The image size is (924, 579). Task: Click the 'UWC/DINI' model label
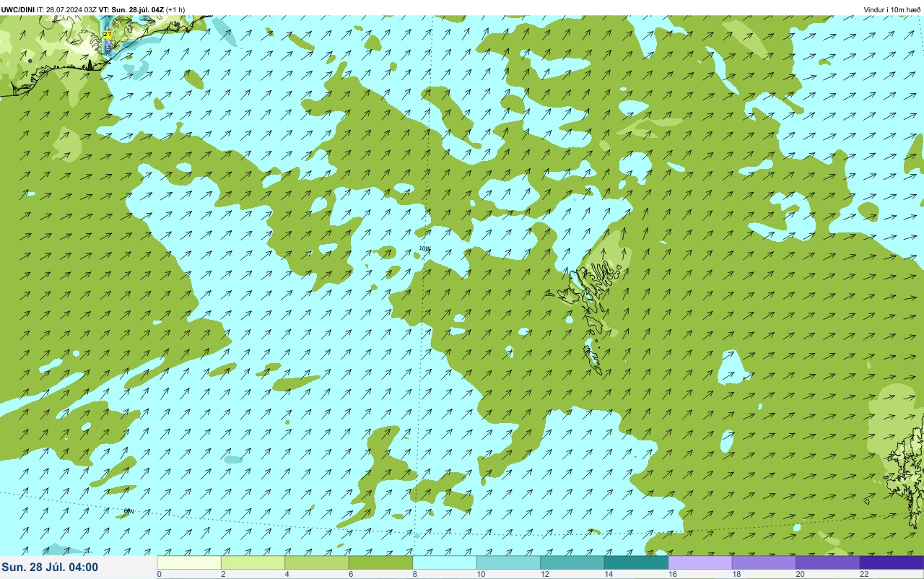point(18,9)
